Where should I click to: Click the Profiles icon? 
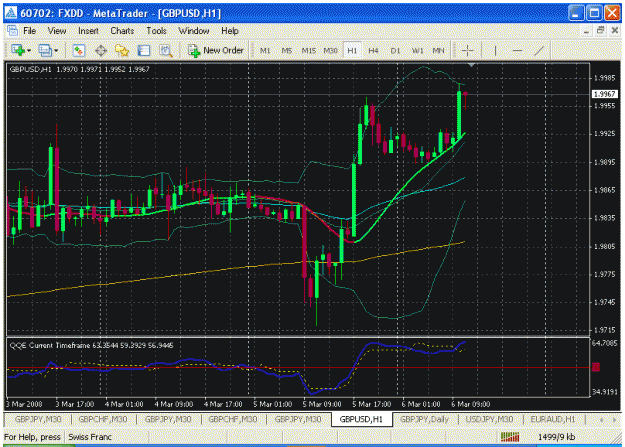[x=45, y=50]
